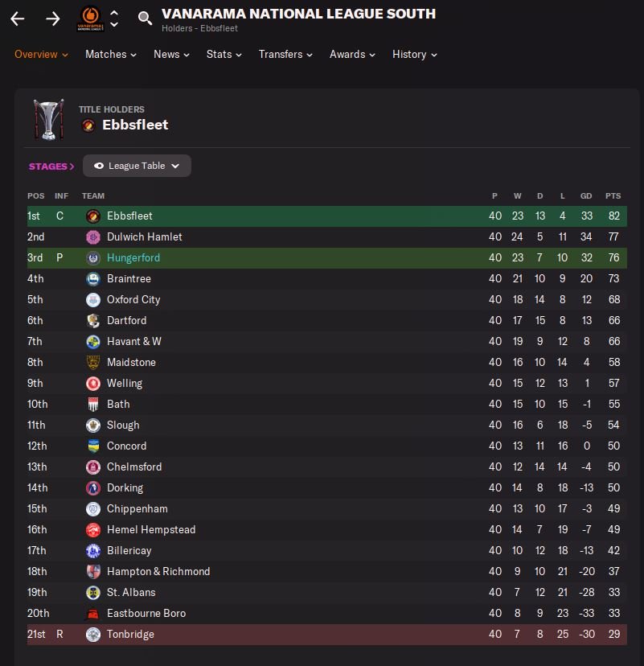Click the forward navigation arrow

pos(53,18)
